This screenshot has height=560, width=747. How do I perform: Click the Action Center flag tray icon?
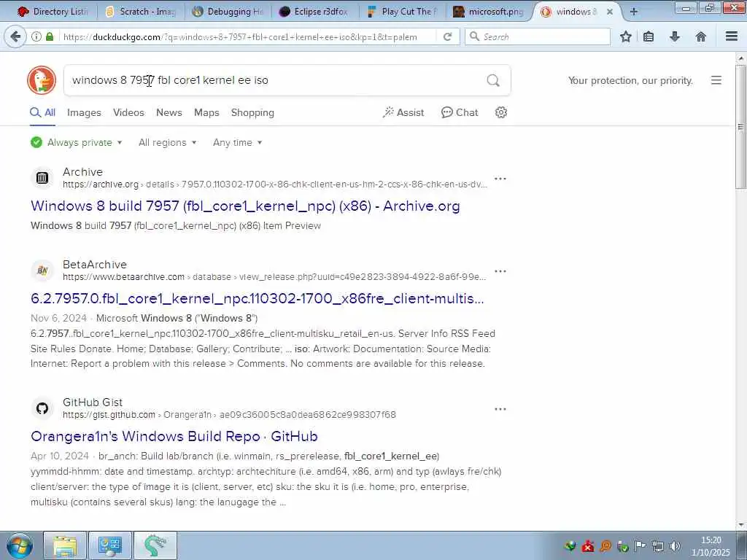[640, 545]
